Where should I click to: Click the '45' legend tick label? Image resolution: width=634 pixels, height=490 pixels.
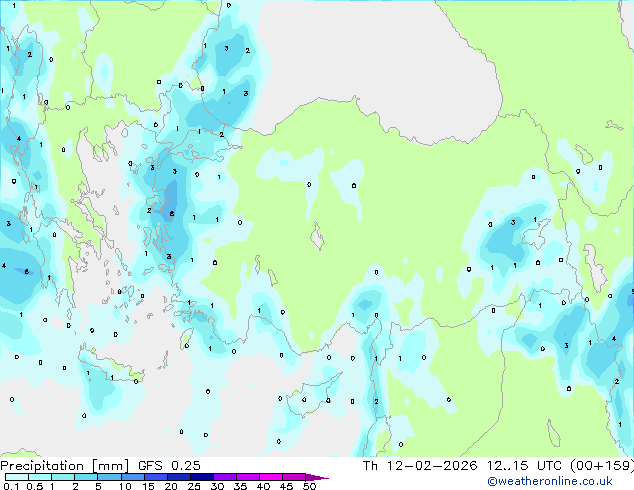point(286,486)
